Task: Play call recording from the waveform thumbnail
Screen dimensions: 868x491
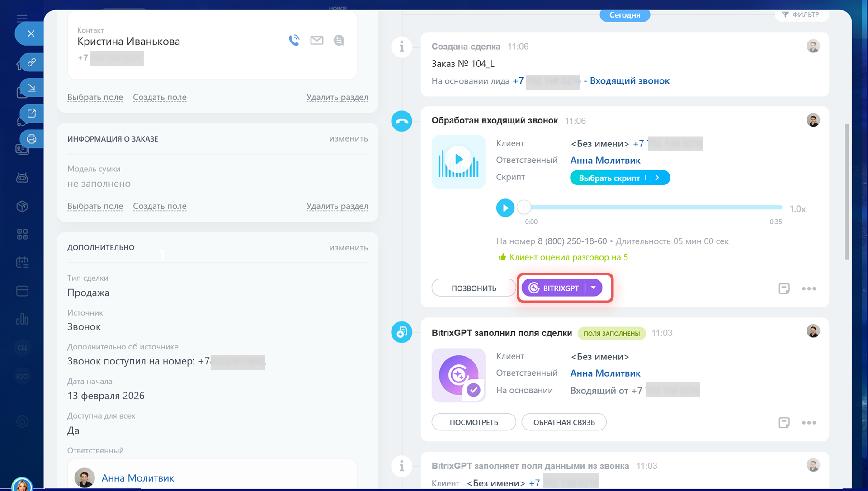Action: click(x=458, y=160)
